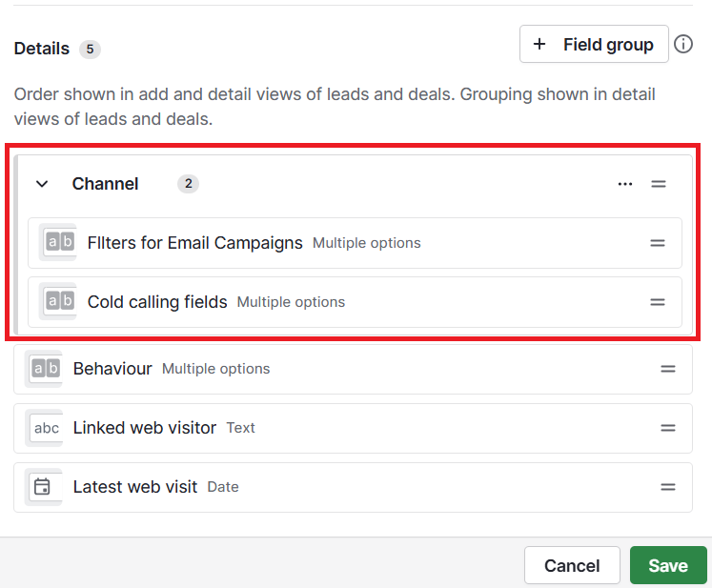This screenshot has height=588, width=712.
Task: Click the Behaviour field type icon
Action: click(45, 368)
